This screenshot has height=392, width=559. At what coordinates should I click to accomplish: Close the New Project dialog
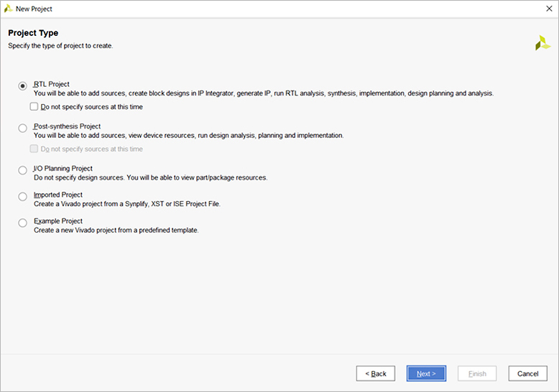549,9
